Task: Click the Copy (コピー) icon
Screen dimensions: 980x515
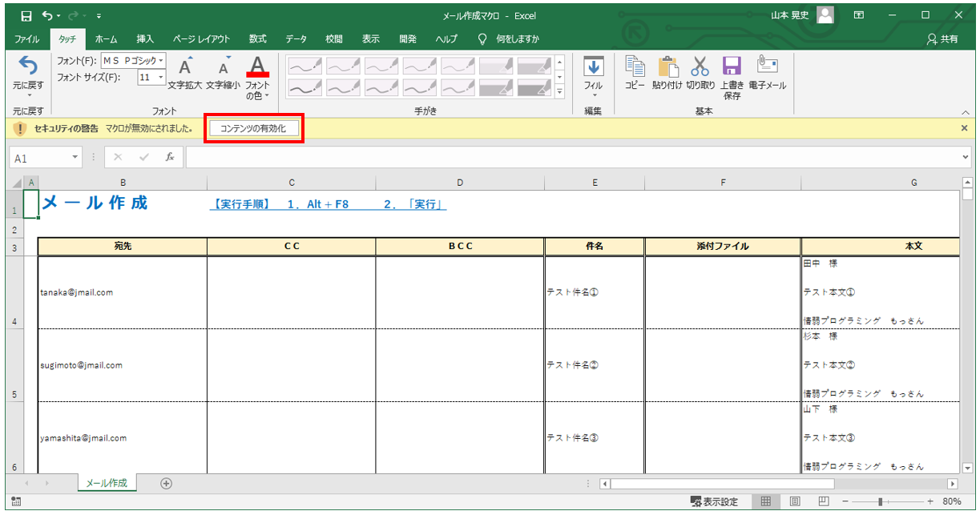Action: 635,67
